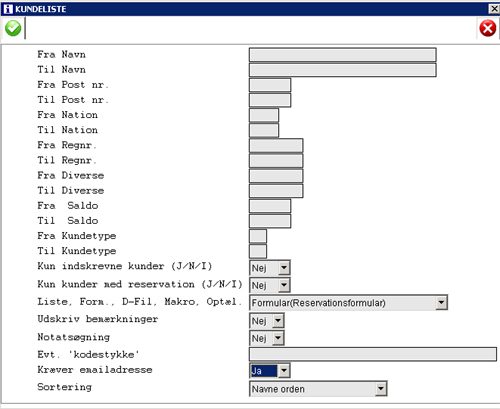This screenshot has height=409, width=500.
Task: Expand the Kræver emailadresse dropdown
Action: (x=284, y=370)
